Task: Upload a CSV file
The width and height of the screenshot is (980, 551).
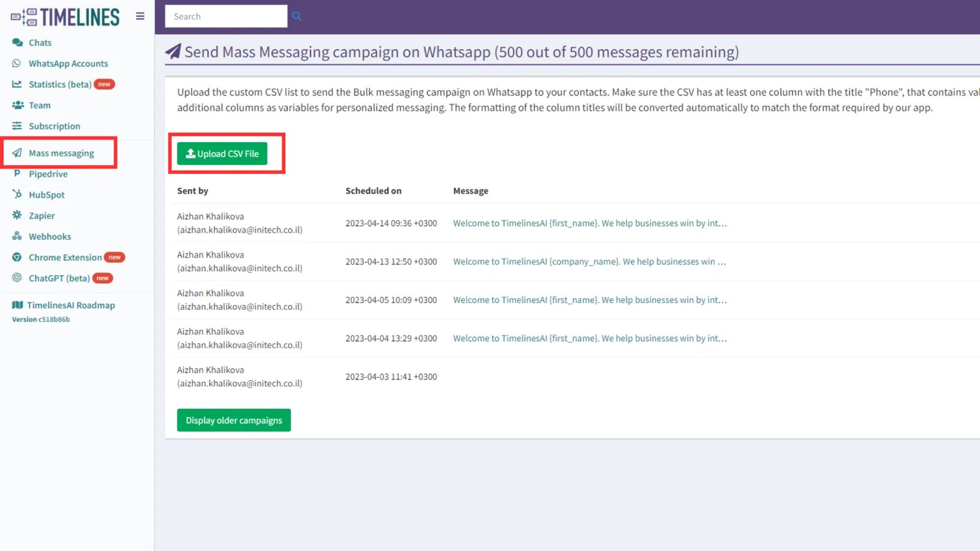Action: pos(222,153)
